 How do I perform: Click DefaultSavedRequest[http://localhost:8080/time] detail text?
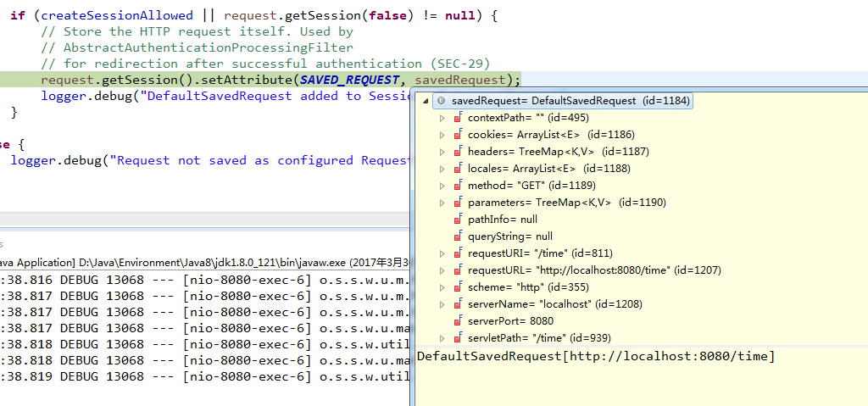click(596, 356)
